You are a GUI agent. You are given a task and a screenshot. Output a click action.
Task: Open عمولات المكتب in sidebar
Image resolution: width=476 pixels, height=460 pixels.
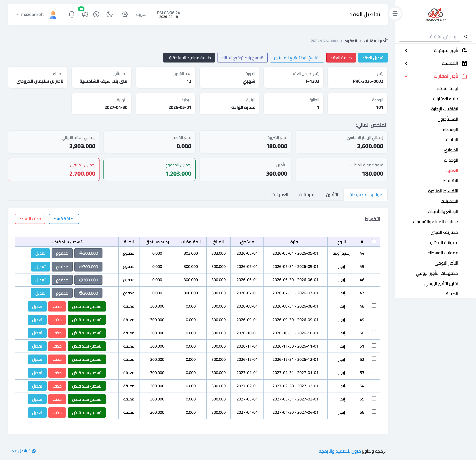[x=444, y=243]
